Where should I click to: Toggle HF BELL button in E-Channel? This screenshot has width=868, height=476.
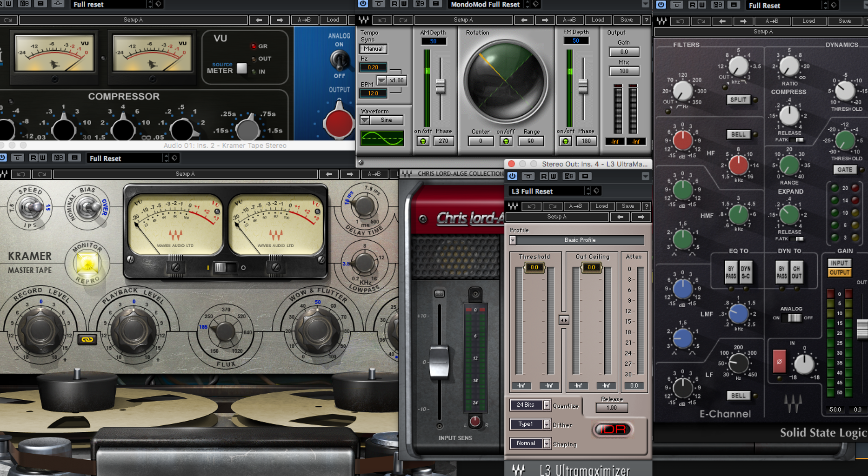(x=738, y=134)
